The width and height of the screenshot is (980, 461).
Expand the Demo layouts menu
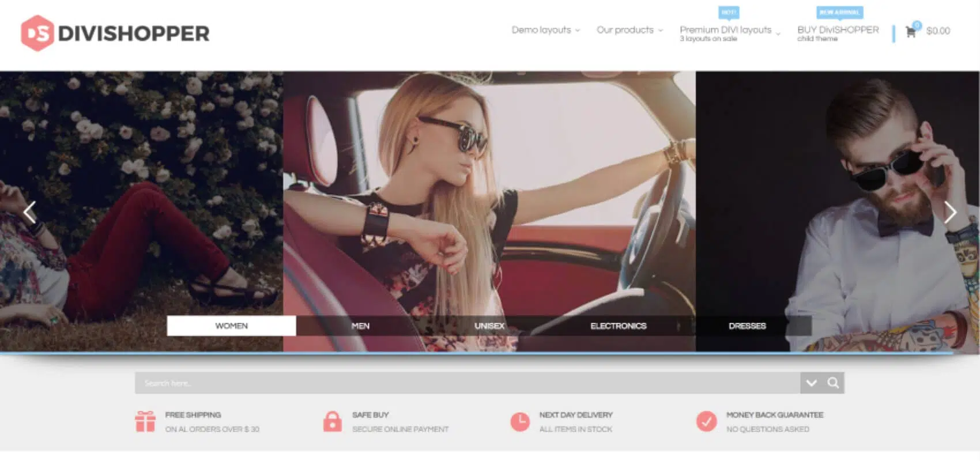[x=546, y=30]
